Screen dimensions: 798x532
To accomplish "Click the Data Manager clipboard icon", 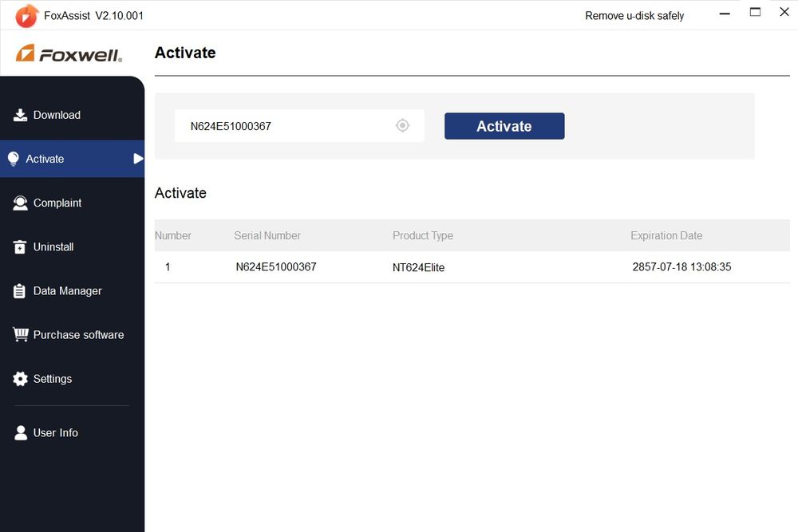I will coord(19,291).
